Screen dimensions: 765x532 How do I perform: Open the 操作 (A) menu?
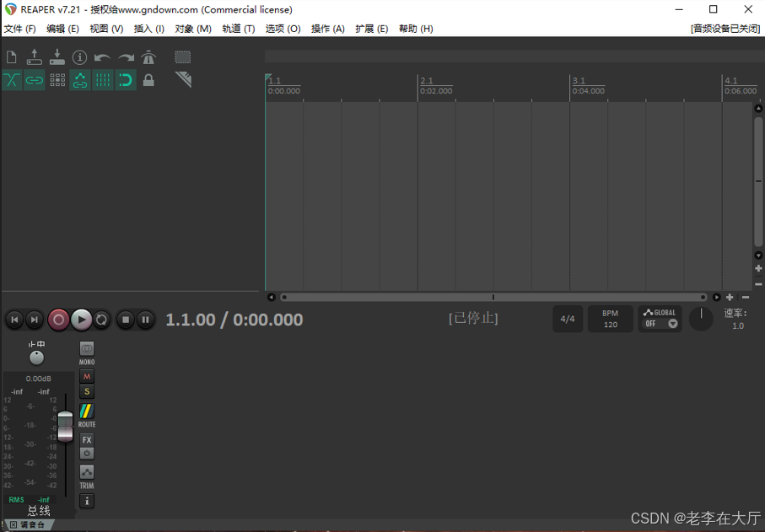(328, 29)
